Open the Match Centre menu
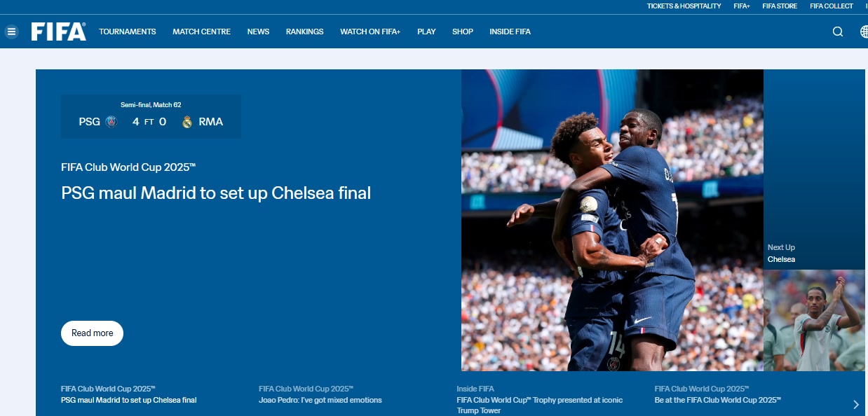This screenshot has height=416, width=868. [x=202, y=32]
